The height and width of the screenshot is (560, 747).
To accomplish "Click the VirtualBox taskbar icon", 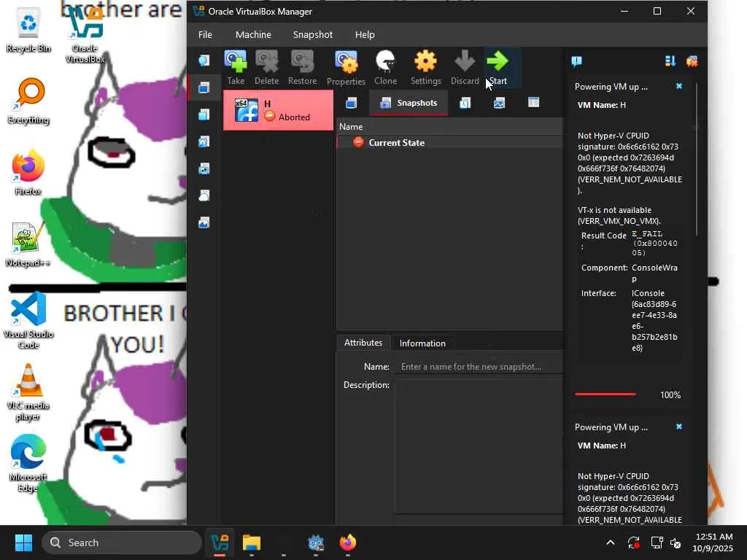I will (220, 542).
